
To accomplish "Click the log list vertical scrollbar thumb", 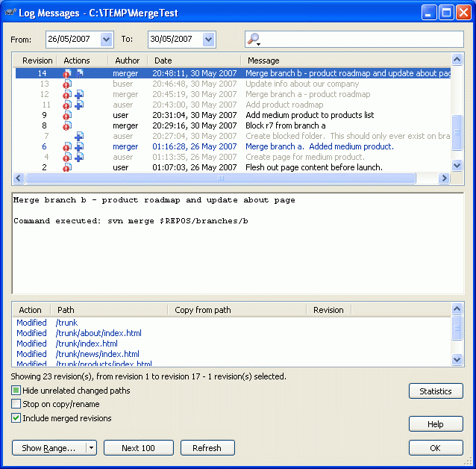I will tap(457, 132).
